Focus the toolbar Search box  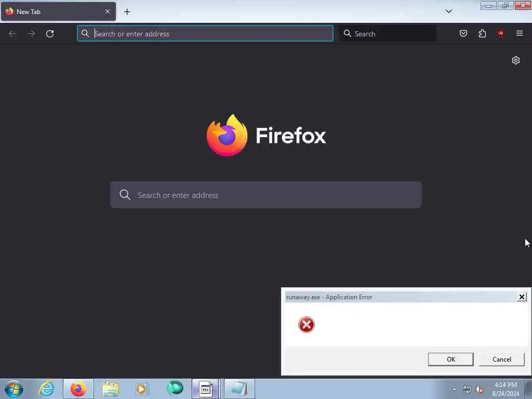388,34
